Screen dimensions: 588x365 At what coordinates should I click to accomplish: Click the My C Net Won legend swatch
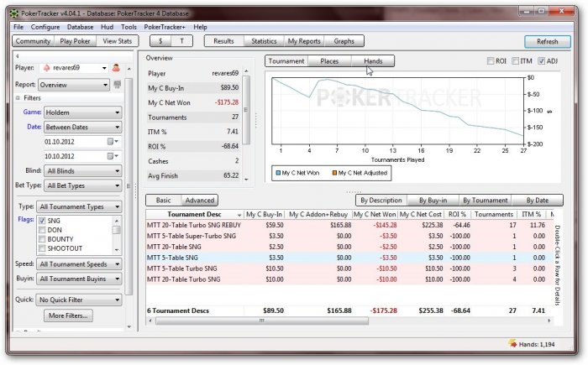pyautogui.click(x=278, y=173)
